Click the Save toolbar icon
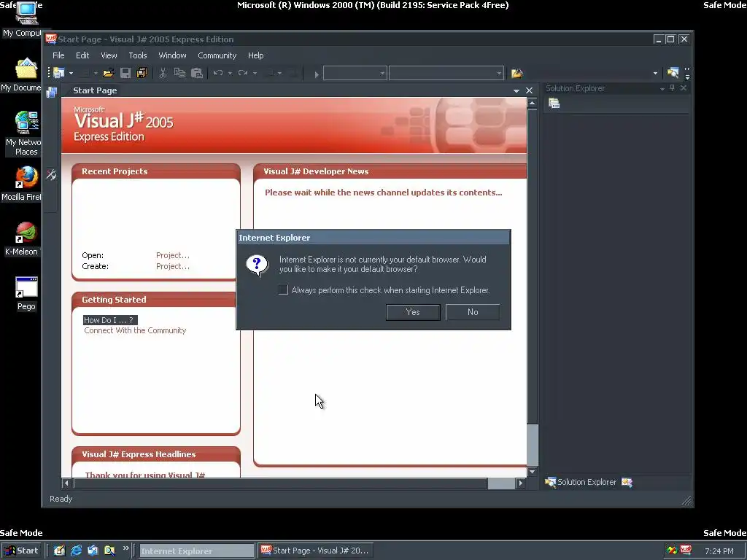The image size is (747, 560). pos(125,73)
